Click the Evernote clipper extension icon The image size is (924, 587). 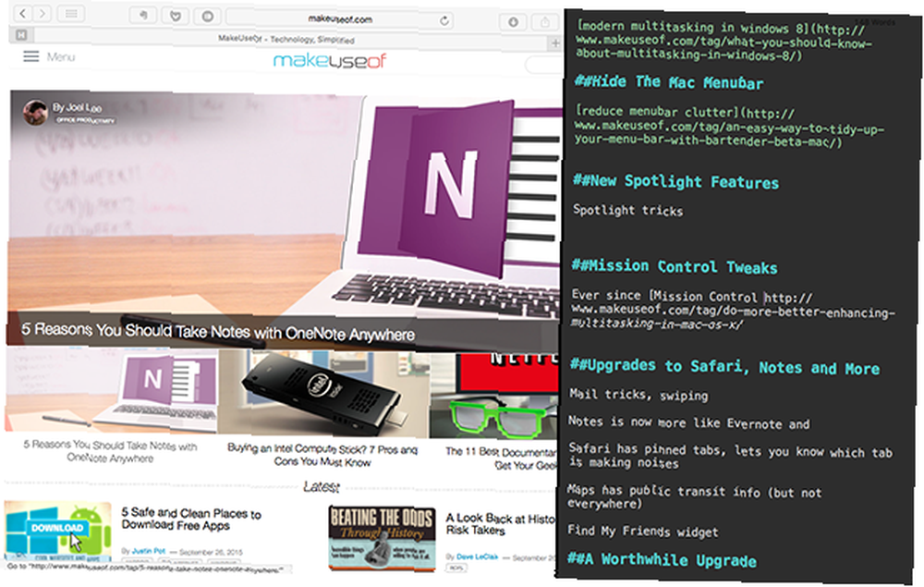click(144, 16)
